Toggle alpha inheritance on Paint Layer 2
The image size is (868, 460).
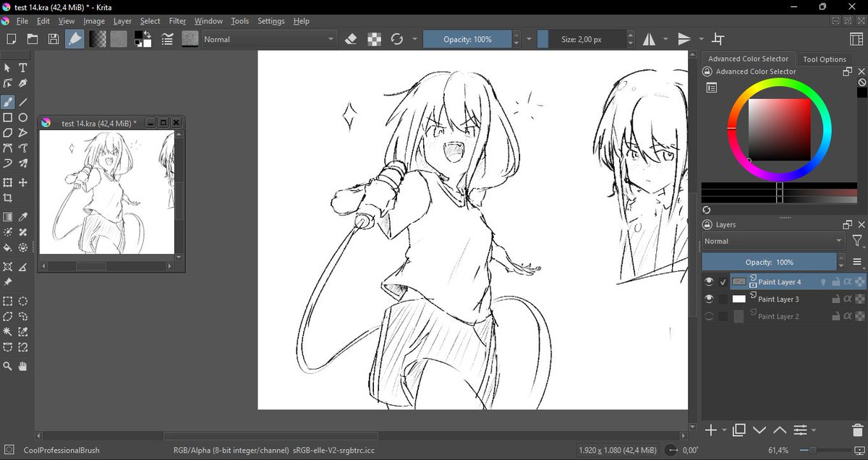(x=848, y=316)
